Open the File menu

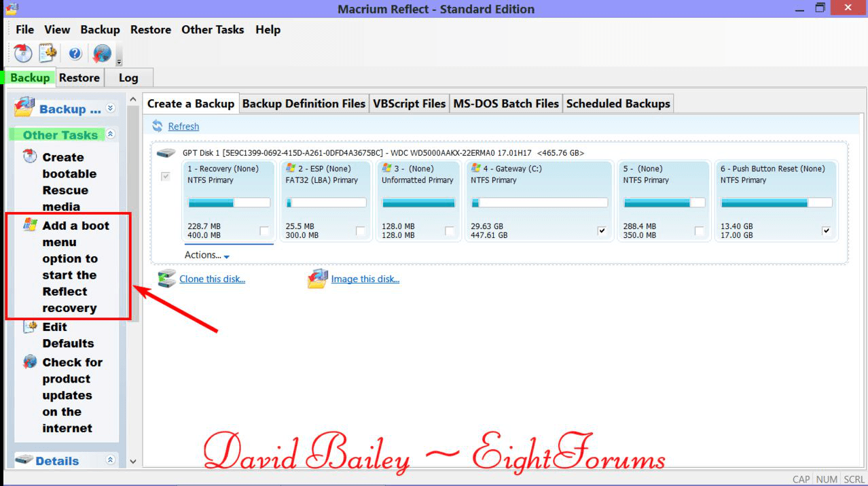point(24,29)
